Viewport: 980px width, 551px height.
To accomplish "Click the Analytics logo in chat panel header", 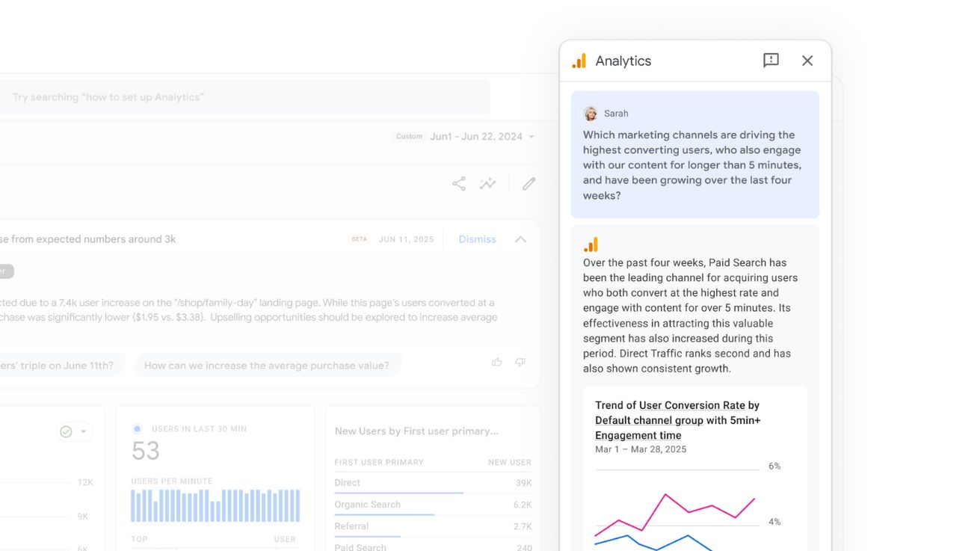I will [x=579, y=61].
